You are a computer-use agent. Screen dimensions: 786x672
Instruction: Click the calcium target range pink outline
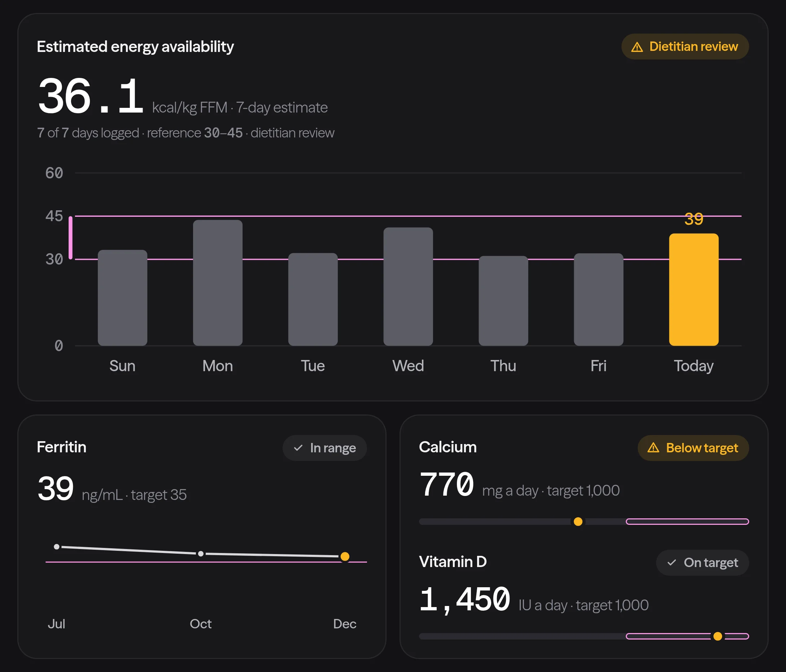pyautogui.click(x=687, y=522)
